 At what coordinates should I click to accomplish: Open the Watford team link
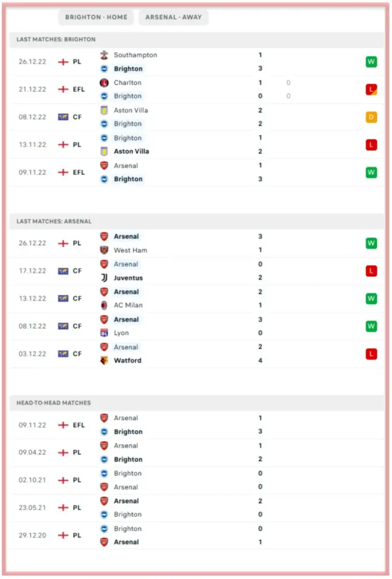(128, 360)
